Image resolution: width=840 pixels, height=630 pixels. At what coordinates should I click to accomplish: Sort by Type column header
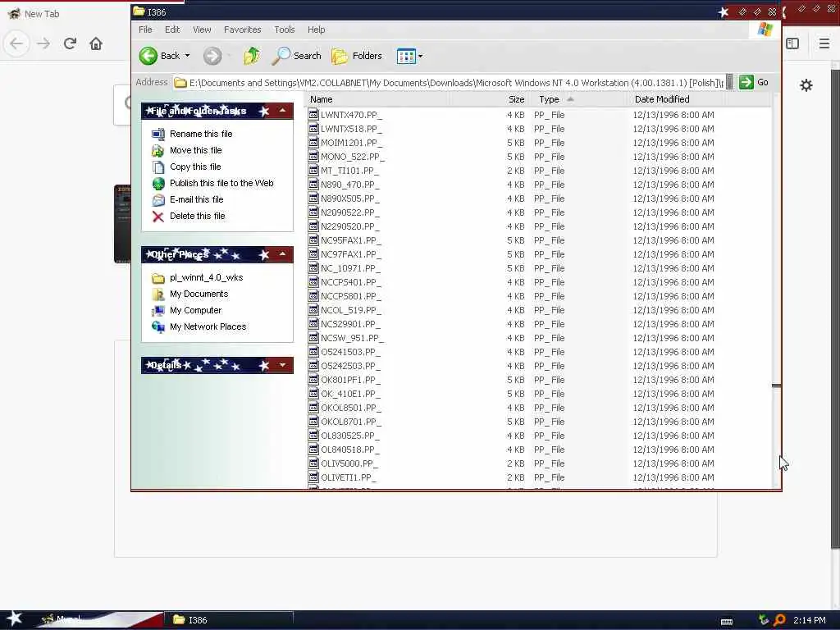click(578, 99)
